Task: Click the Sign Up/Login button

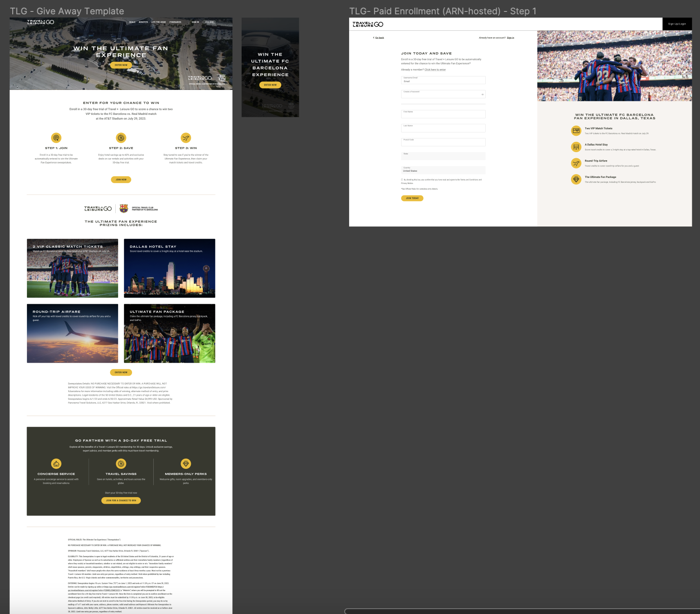Action: [677, 24]
